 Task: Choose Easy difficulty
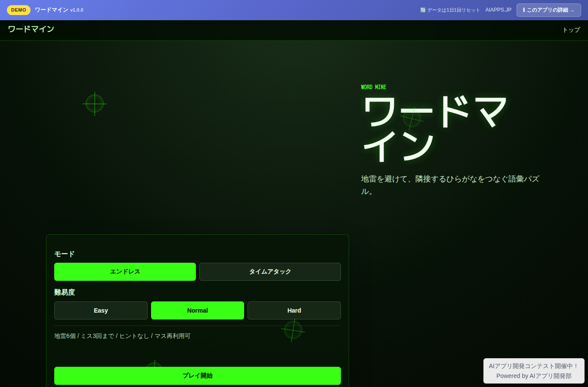[101, 310]
